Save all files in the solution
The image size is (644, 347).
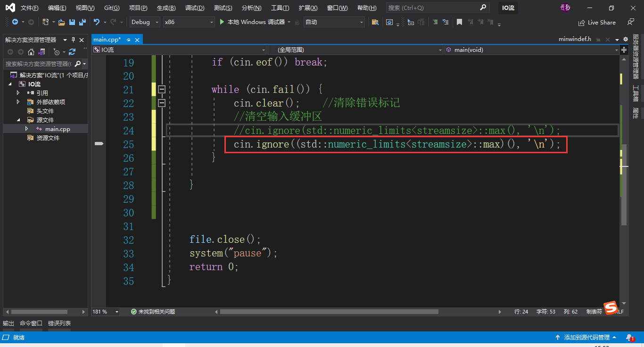click(x=83, y=22)
